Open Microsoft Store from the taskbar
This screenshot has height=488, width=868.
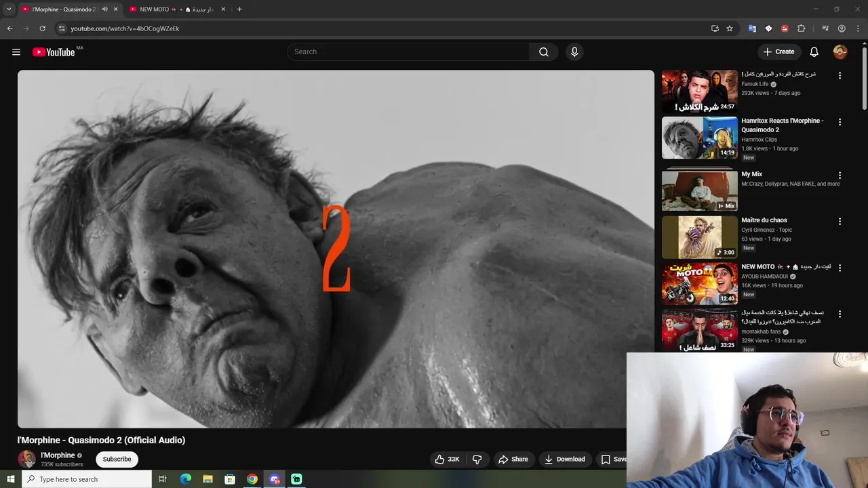coord(230,479)
